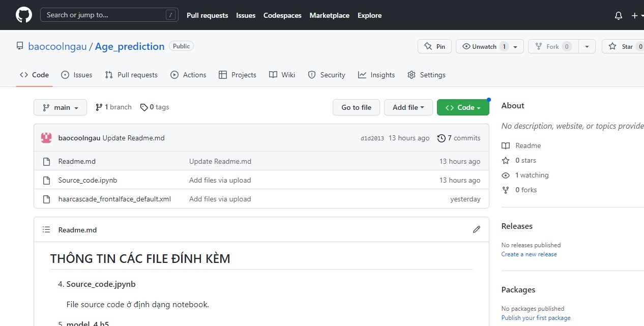Viewport: 644px width, 326px height.
Task: Open the green Code dropdown button
Action: (x=463, y=107)
